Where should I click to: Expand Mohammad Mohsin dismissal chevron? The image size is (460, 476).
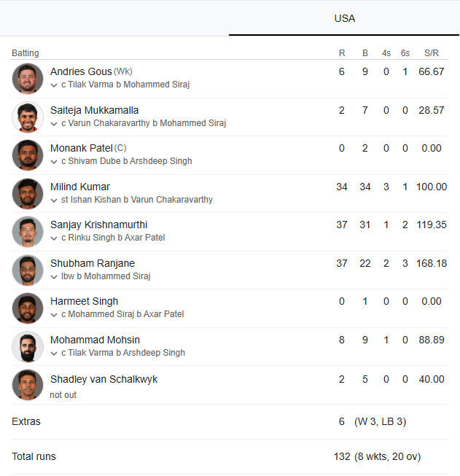click(x=54, y=354)
